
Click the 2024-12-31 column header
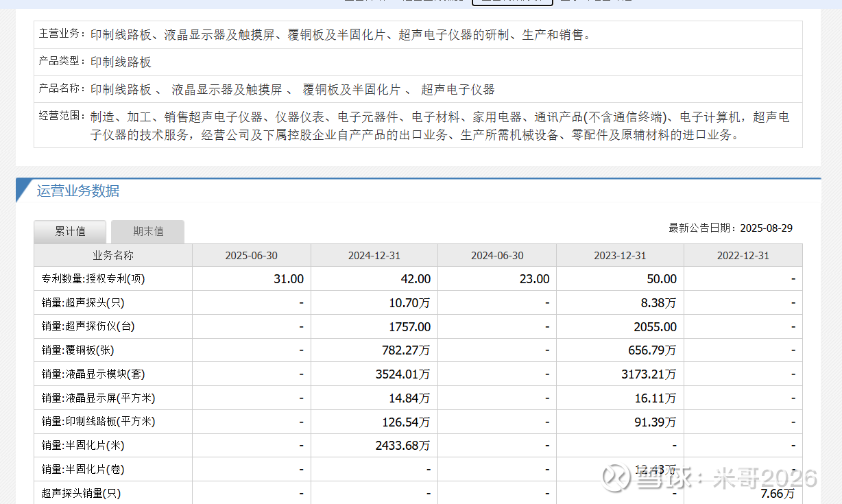[374, 256]
